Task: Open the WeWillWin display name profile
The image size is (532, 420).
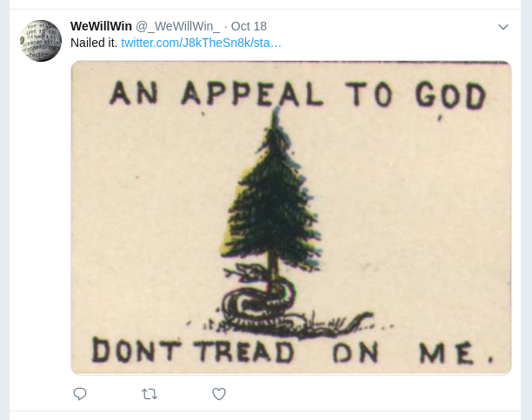Action: 101,26
